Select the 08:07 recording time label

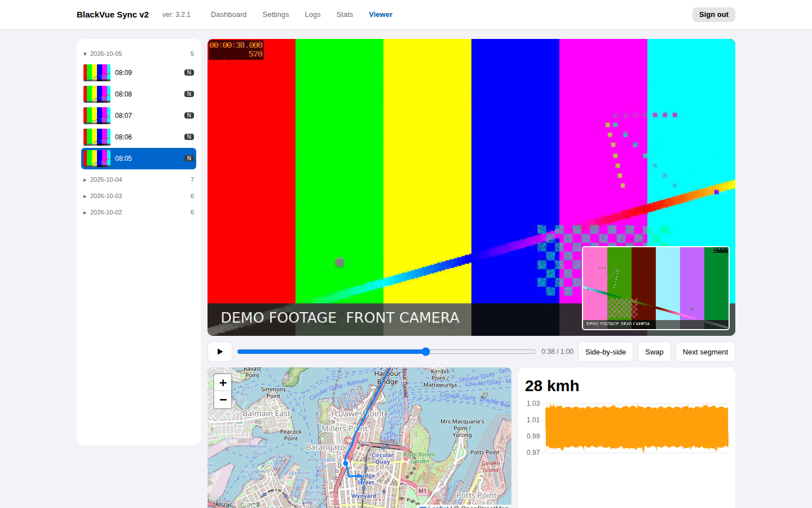123,116
